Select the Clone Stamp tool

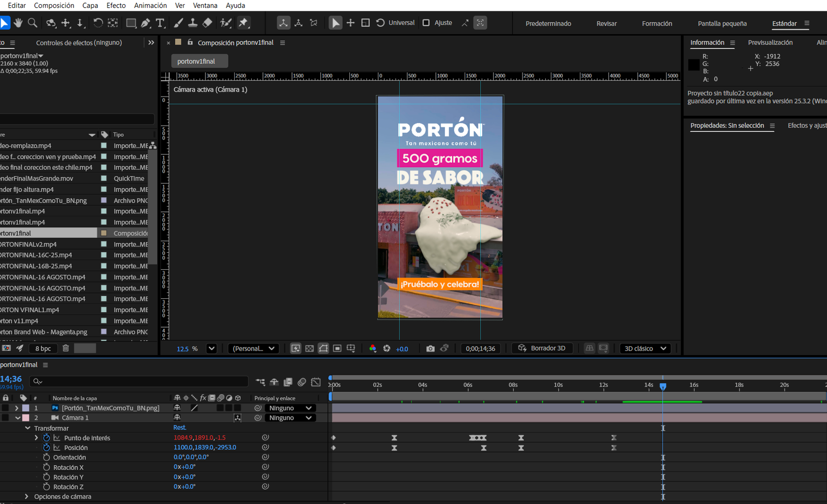(x=192, y=23)
